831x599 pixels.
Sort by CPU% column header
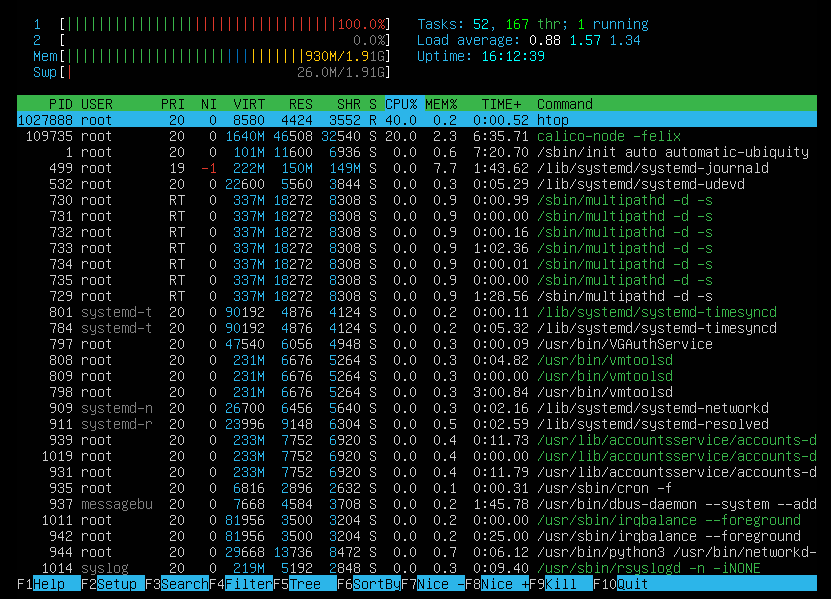point(400,104)
